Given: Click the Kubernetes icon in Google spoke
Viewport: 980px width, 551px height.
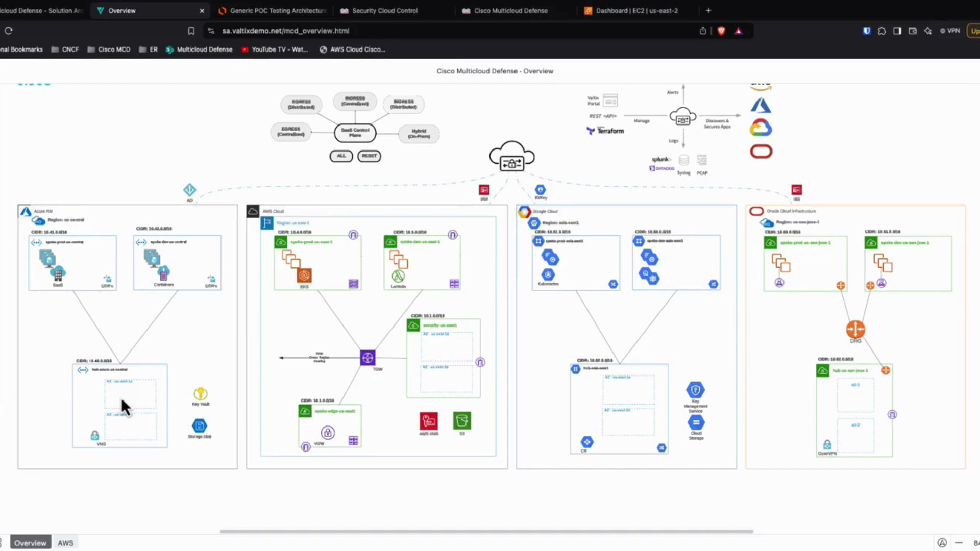Looking at the screenshot, I should click(548, 274).
